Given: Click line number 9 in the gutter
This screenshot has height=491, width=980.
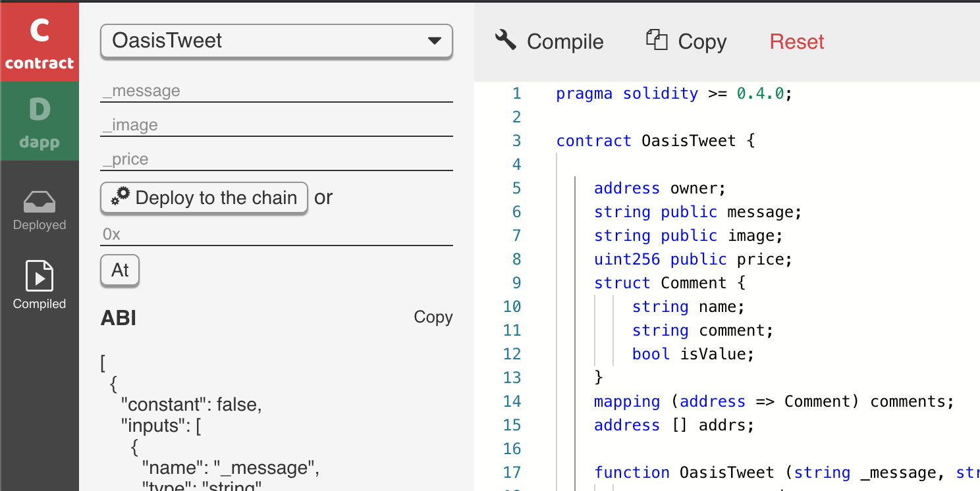Looking at the screenshot, I should tap(516, 283).
